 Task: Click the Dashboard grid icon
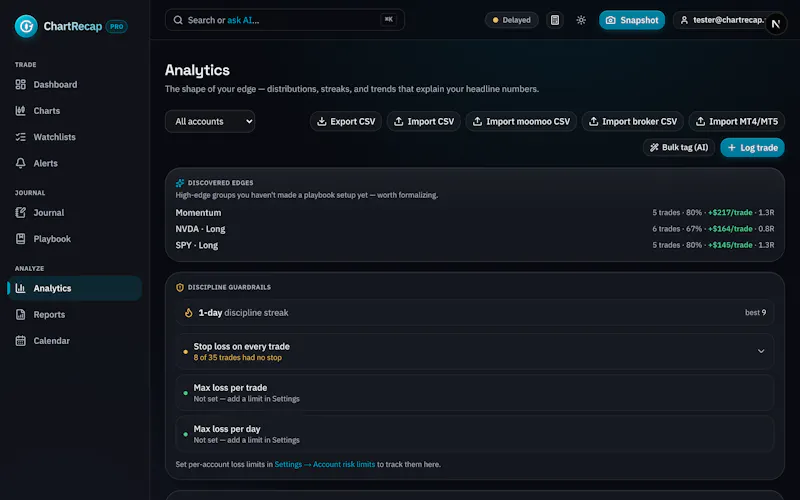pos(20,85)
